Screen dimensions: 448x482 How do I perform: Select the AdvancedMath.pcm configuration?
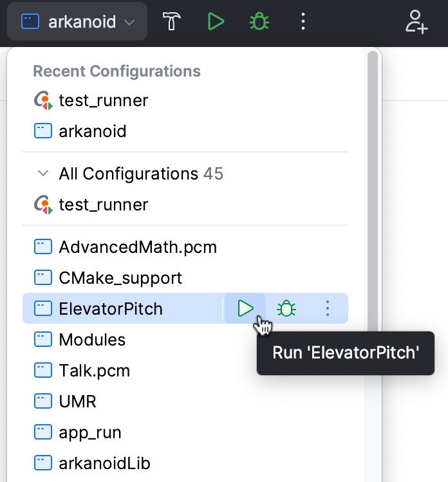tap(137, 247)
